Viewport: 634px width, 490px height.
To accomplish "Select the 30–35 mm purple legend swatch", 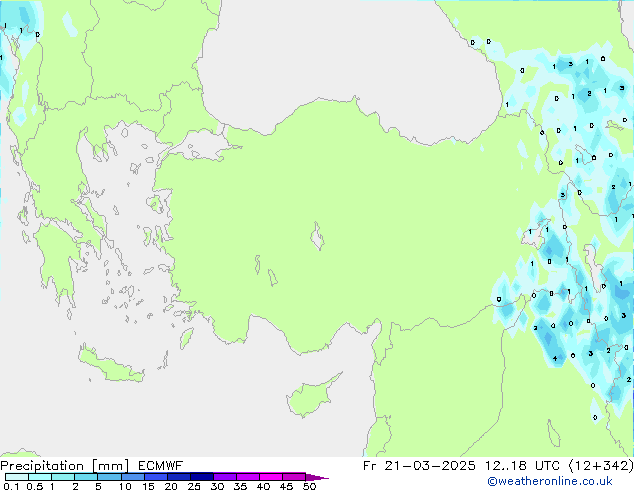I will coord(224,477).
